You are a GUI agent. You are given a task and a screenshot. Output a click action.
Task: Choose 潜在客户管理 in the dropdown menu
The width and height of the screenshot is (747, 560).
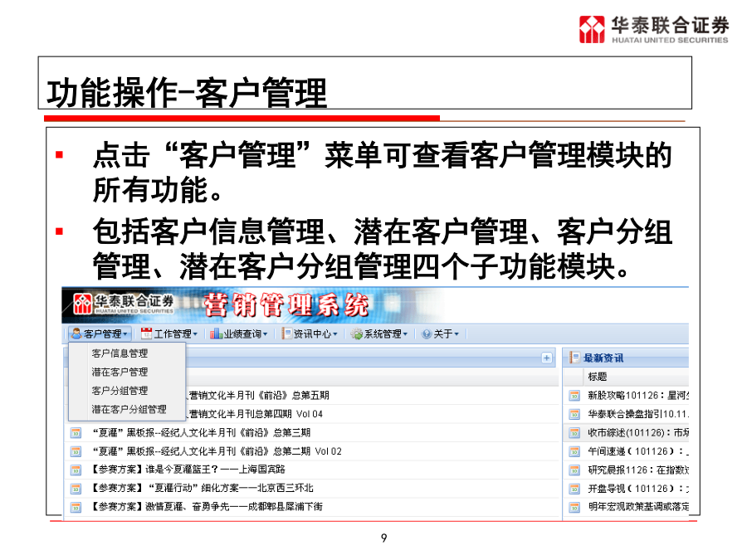tap(120, 372)
